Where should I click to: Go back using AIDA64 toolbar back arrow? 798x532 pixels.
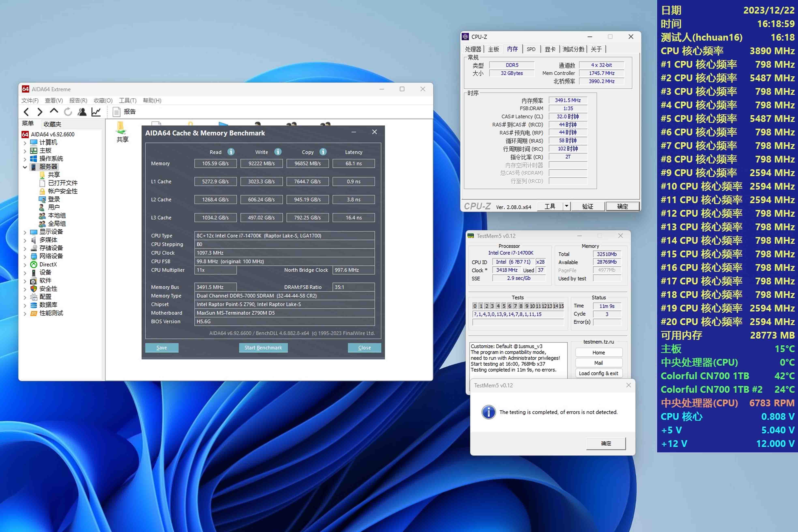tap(26, 112)
